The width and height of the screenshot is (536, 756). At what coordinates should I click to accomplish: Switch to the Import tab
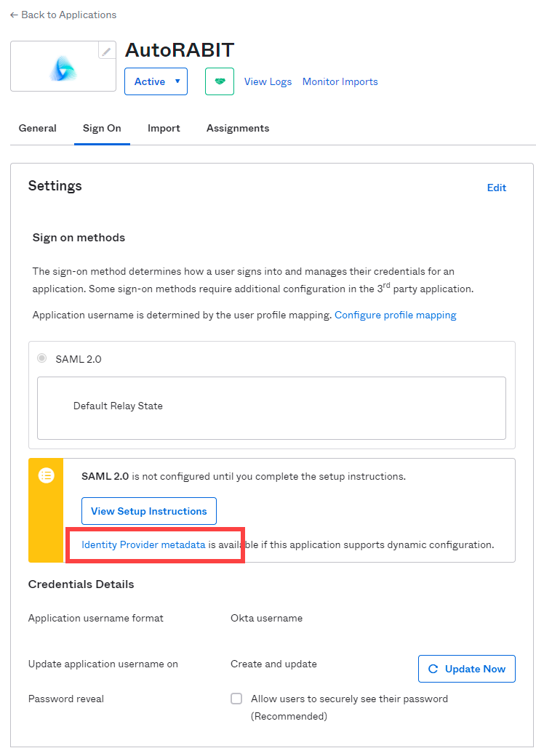(164, 128)
